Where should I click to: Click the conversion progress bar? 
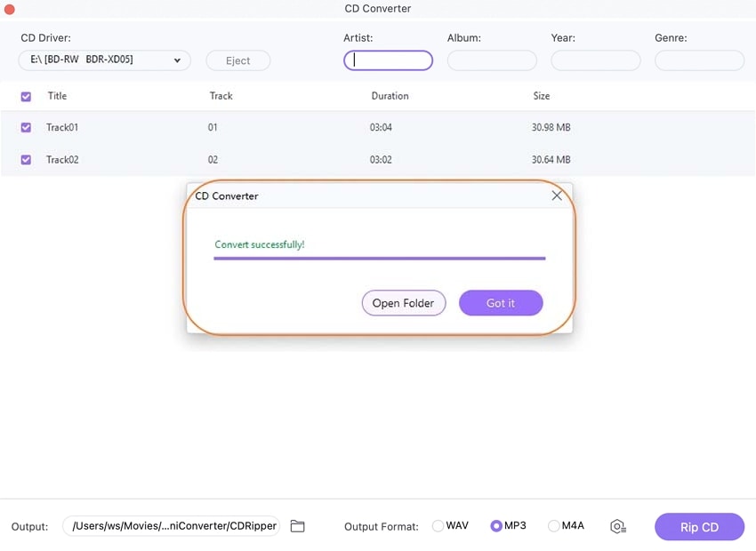380,258
